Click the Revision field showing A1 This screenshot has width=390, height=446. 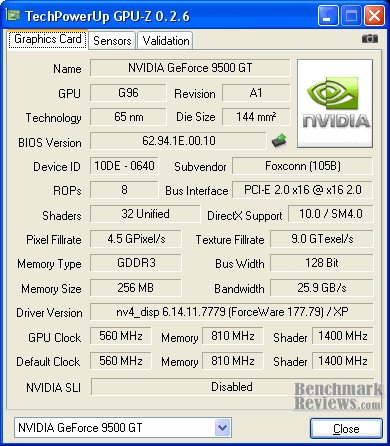point(256,93)
